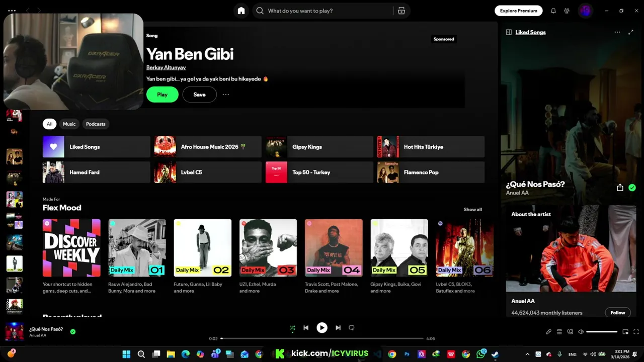Screen dimensions: 644x362
Task: Open Daily Mix 04 cover
Action: (334, 248)
